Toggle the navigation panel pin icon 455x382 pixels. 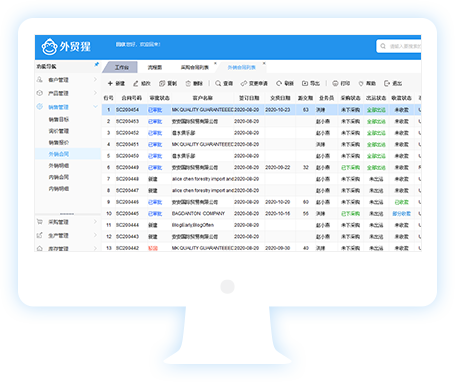[x=96, y=64]
